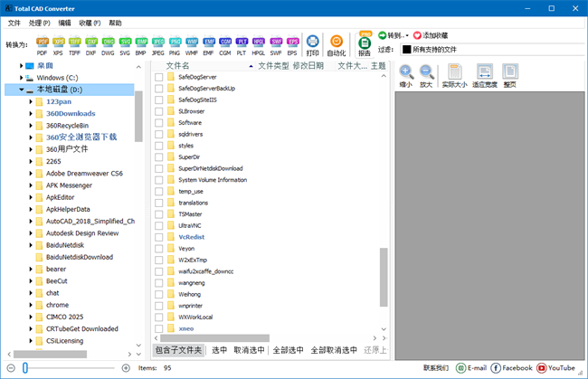Click the 取消选中 button
The height and width of the screenshot is (379, 588).
point(249,350)
